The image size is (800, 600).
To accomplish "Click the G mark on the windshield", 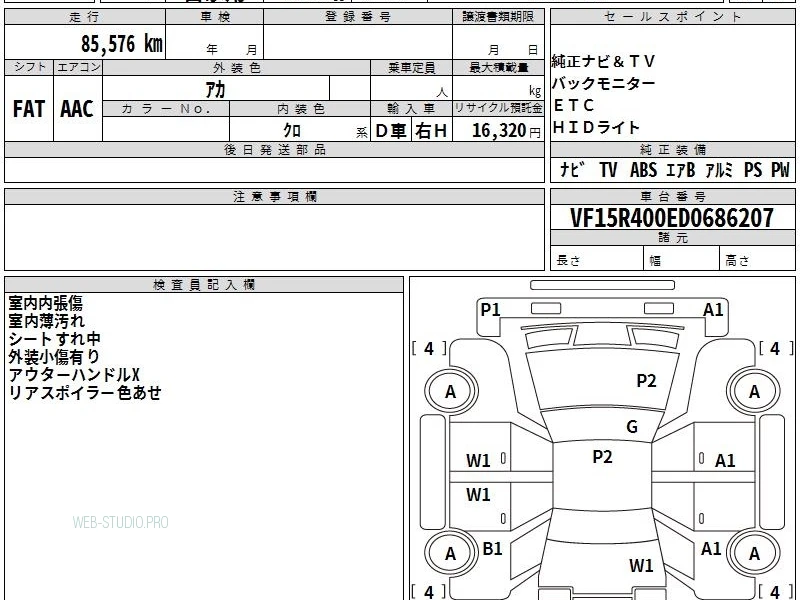I will click(632, 427).
